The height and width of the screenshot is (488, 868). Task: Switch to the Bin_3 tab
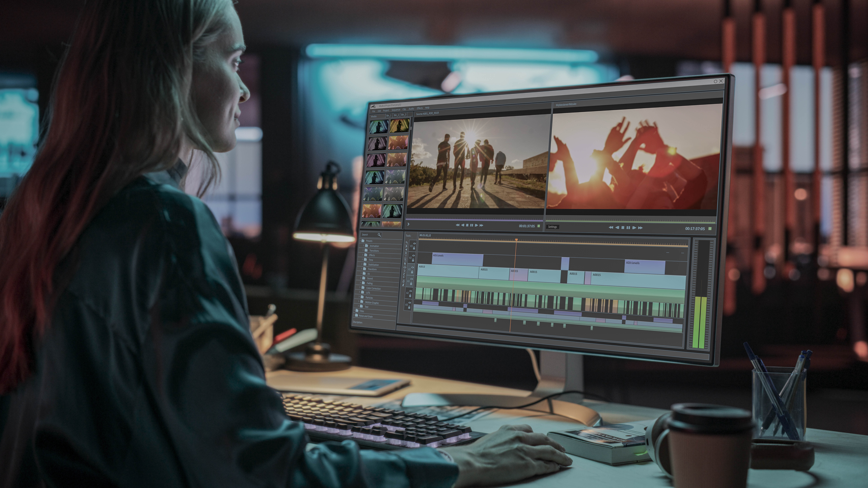point(404,114)
